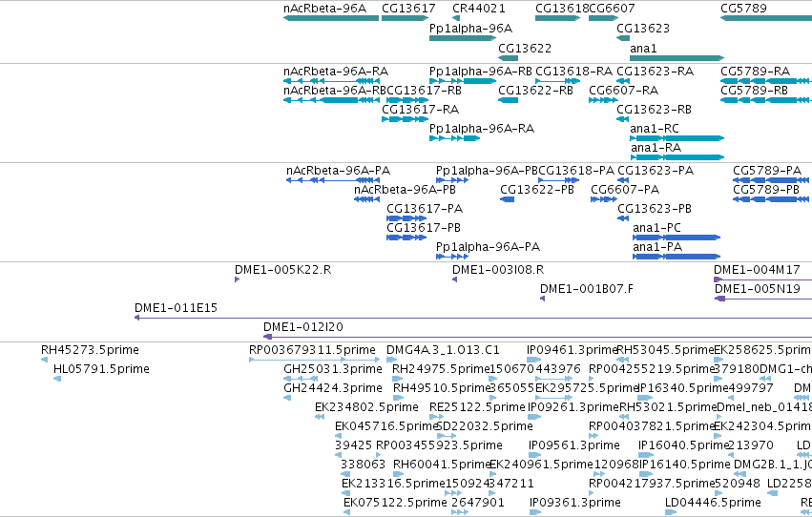Select the ana1-RA transcript
This screenshot has height=517, width=812.
point(677,157)
